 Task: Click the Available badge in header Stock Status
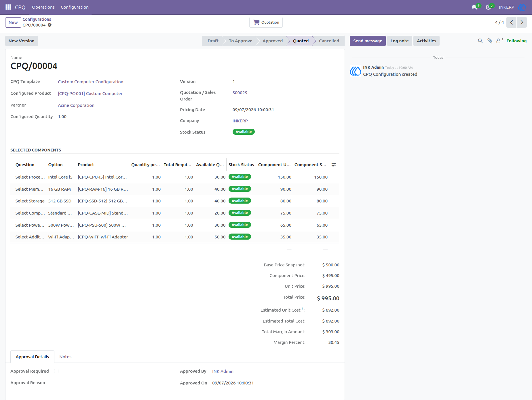coord(244,132)
